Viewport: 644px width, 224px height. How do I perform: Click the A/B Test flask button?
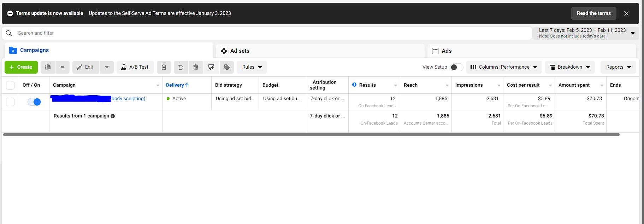[135, 67]
